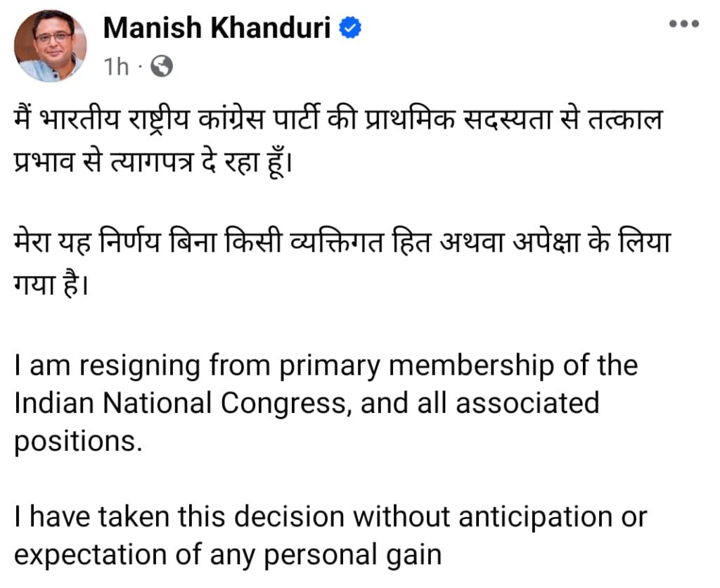Click the Hindi word कांग्रेस
The height and width of the screenshot is (588, 720).
[x=232, y=121]
